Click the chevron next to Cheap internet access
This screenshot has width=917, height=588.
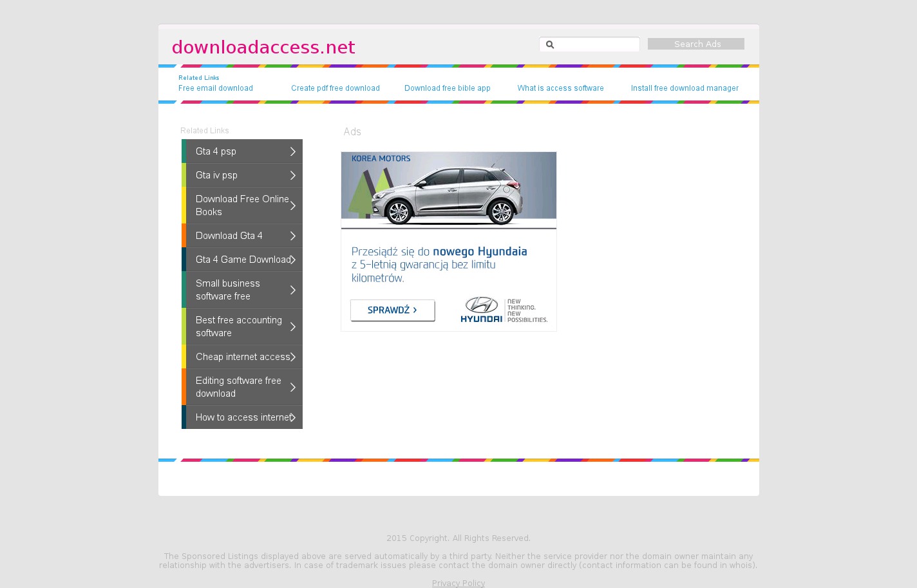click(293, 357)
